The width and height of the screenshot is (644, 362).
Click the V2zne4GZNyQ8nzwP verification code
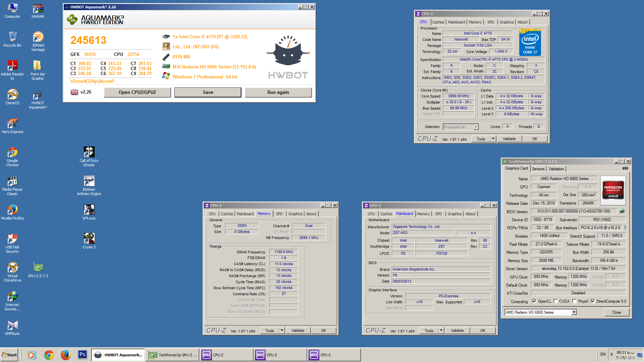tap(92, 81)
